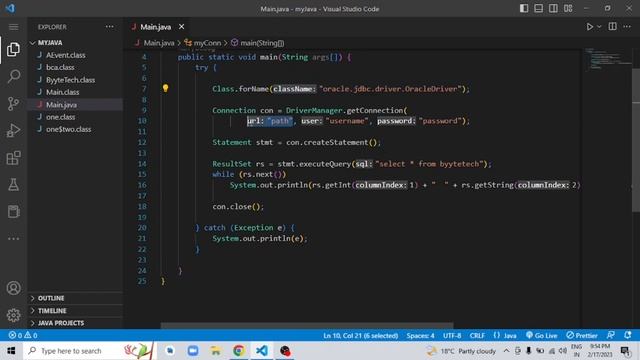
Task: Click the editor minimap
Action: pos(607,59)
